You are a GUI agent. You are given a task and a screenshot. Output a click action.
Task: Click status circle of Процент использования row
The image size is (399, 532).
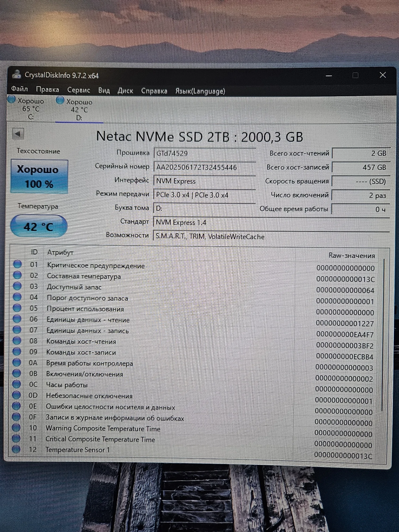point(17,308)
